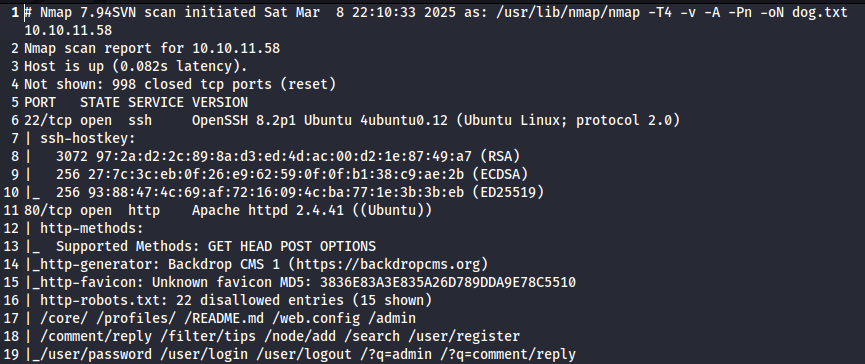Click line number 10 in the gutter
The image size is (865, 364).
pos(11,192)
